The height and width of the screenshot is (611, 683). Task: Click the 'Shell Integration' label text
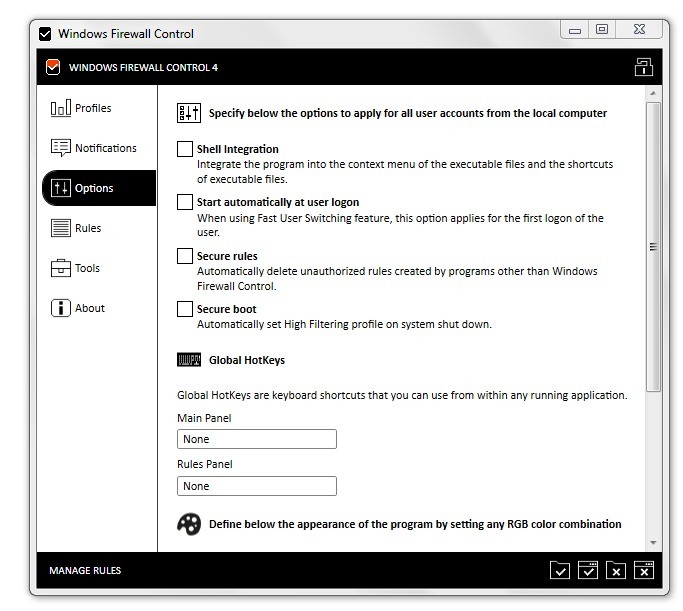point(238,149)
